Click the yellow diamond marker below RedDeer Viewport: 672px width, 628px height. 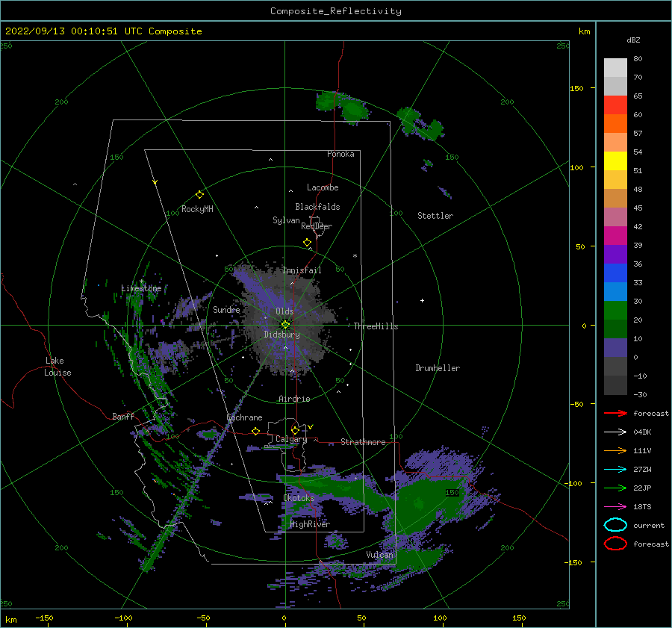tap(308, 242)
